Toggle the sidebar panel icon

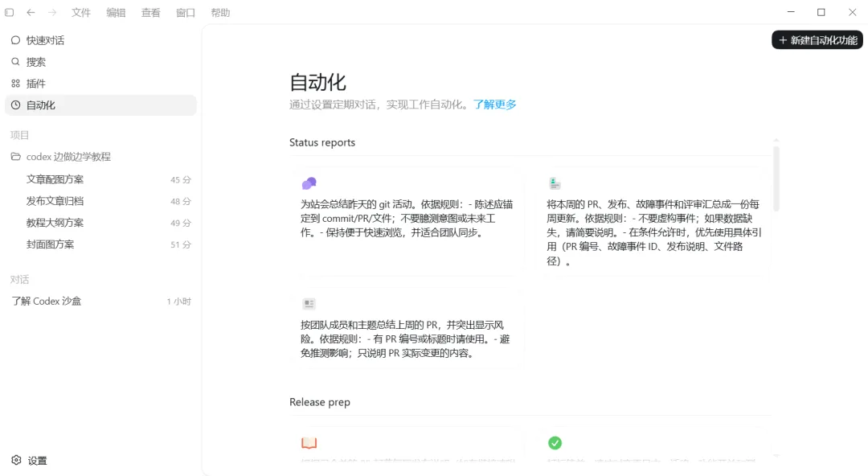tap(10, 12)
